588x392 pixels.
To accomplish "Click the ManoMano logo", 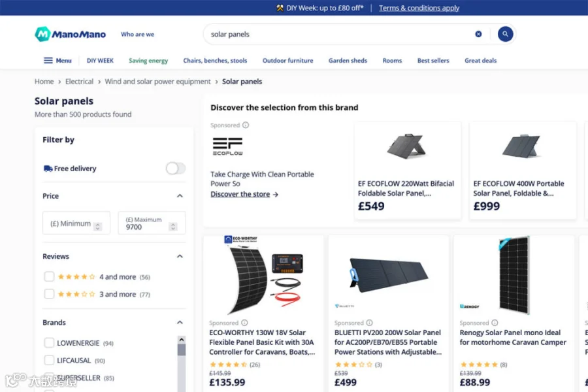I will point(70,34).
